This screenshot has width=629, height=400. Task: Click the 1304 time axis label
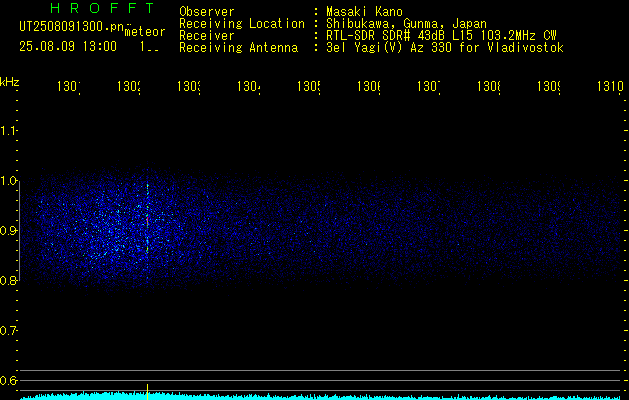(x=249, y=86)
